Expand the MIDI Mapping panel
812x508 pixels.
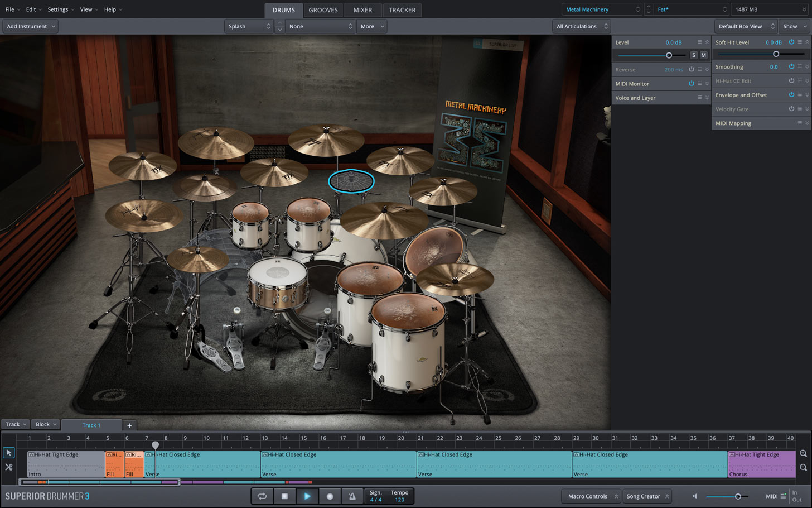pyautogui.click(x=808, y=123)
